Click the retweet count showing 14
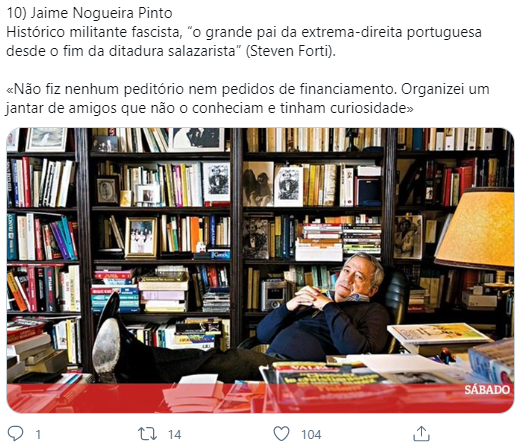 pos(174,435)
